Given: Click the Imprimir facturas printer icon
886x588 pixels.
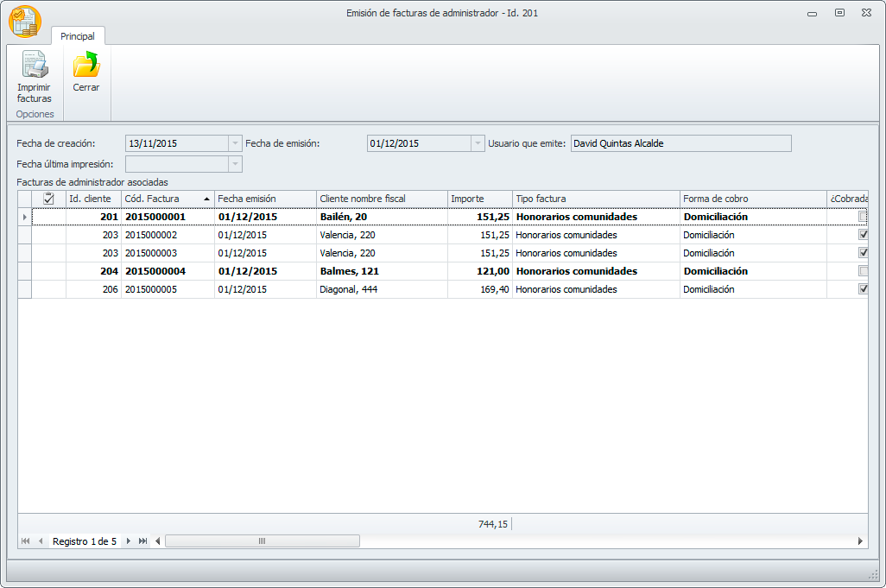Looking at the screenshot, I should (35, 66).
